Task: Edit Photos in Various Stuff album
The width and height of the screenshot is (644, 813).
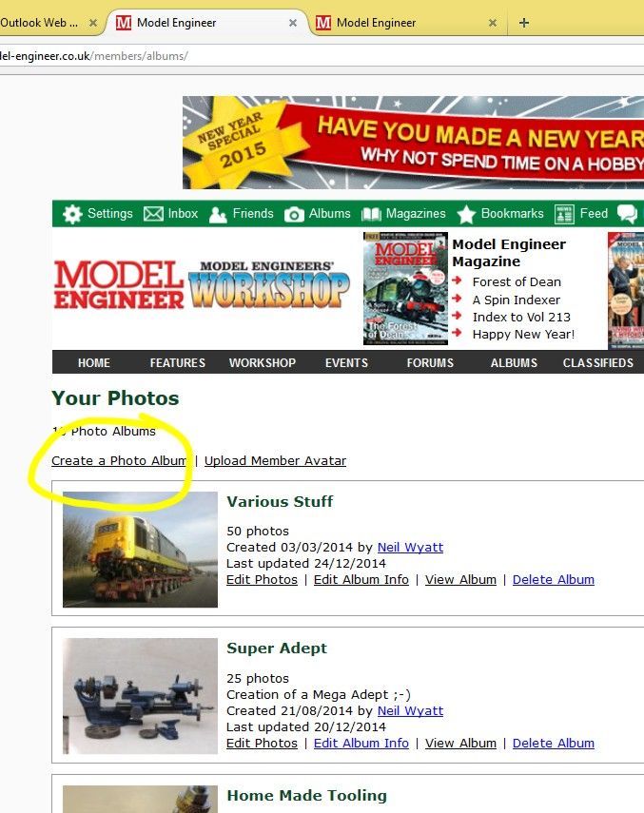Action: [262, 579]
